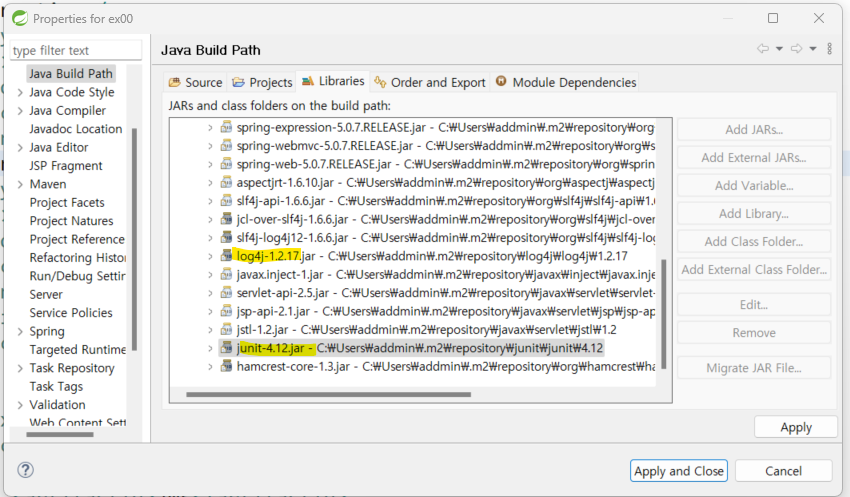
Task: Expand the hamcrest-core-1.3.jar entry
Action: coord(210,367)
